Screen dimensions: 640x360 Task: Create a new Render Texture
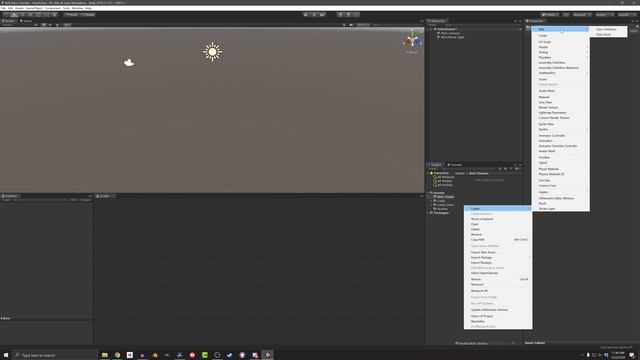pyautogui.click(x=560, y=107)
